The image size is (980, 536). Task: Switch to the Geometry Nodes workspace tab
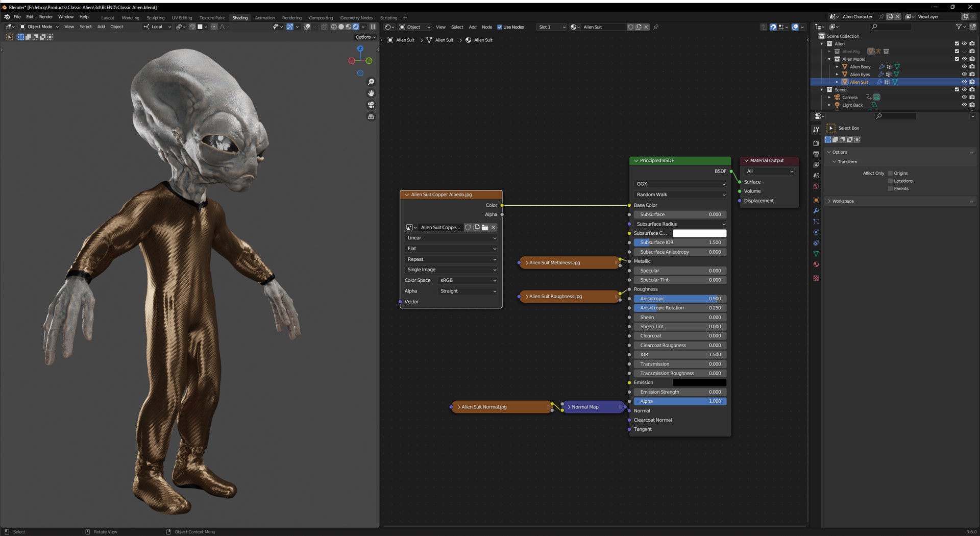tap(356, 18)
